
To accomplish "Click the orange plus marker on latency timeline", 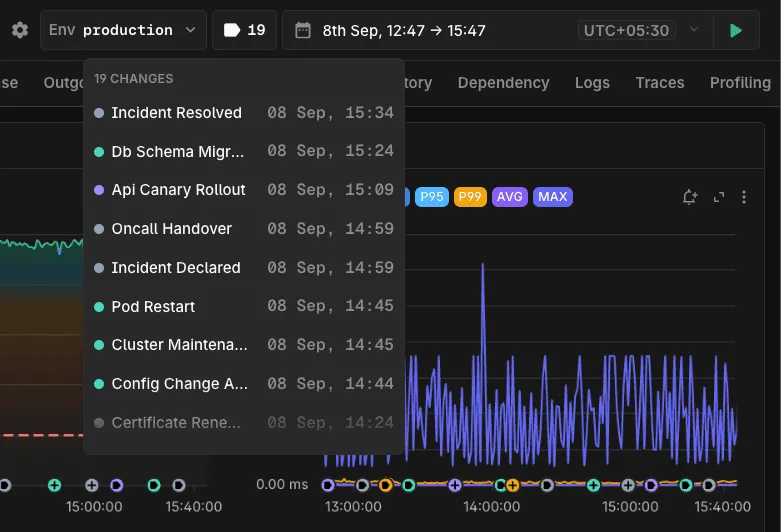I will point(512,485).
